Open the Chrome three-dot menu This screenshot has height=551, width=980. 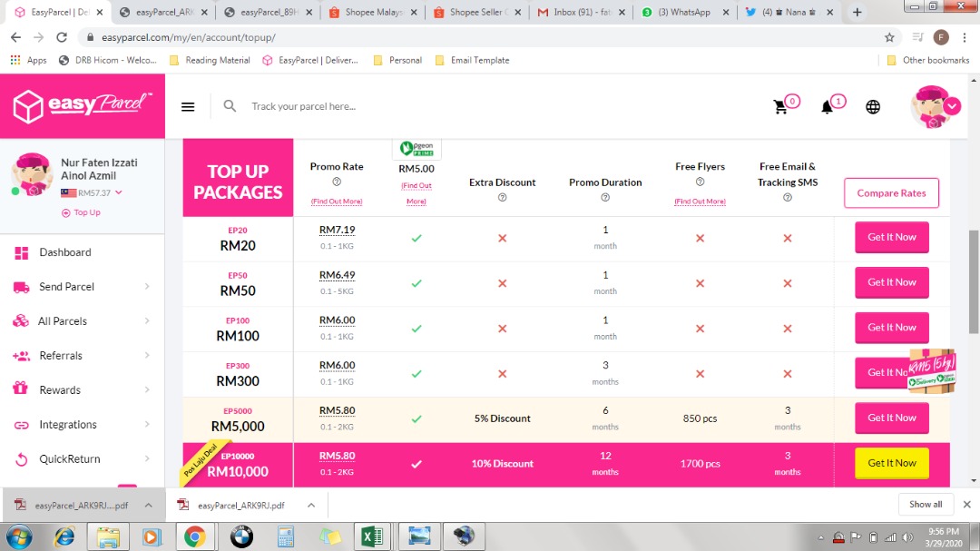pos(964,37)
